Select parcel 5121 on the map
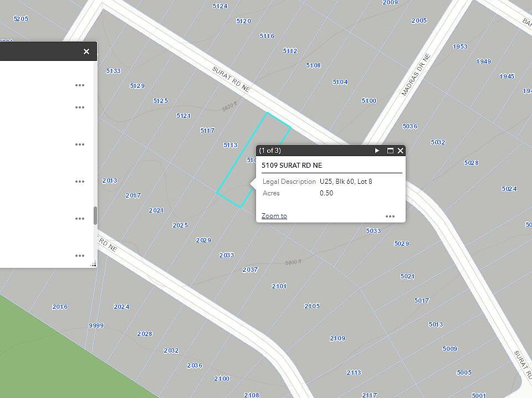Screen dimensions: 532x398 click(183, 116)
